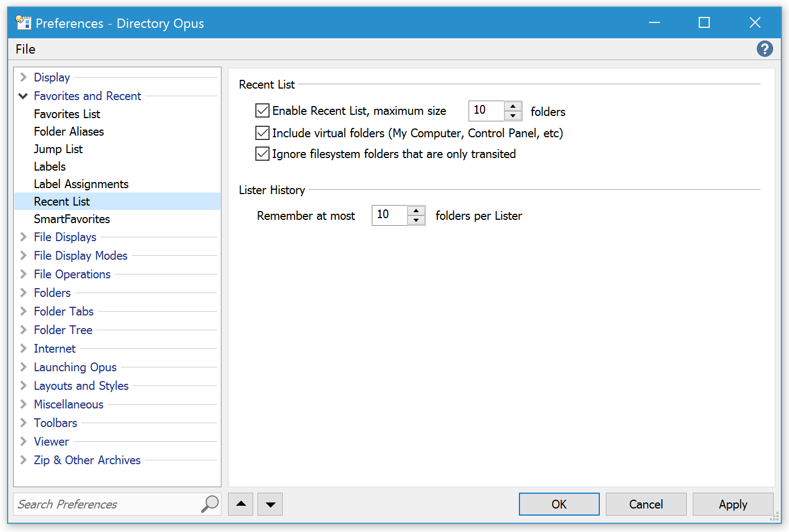
Task: Expand the Launching Opus category
Action: pyautogui.click(x=24, y=367)
